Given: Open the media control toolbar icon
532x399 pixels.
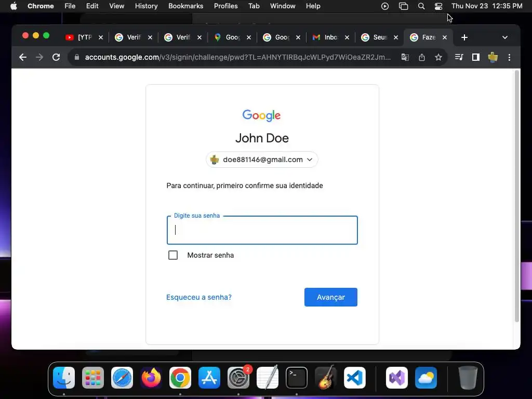Looking at the screenshot, I should (459, 57).
